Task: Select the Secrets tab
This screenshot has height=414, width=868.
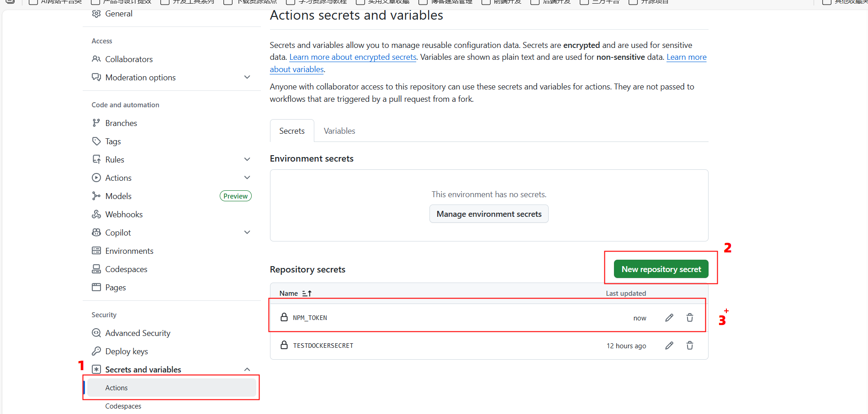Action: point(292,131)
